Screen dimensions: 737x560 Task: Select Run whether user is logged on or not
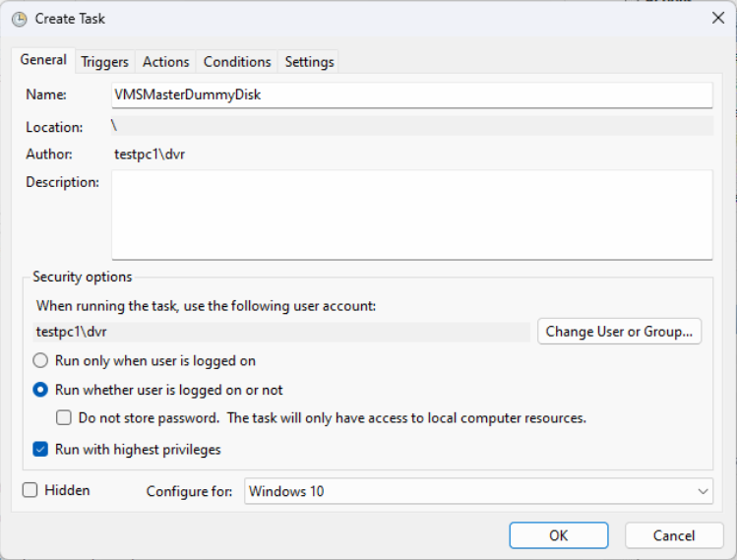click(x=41, y=390)
